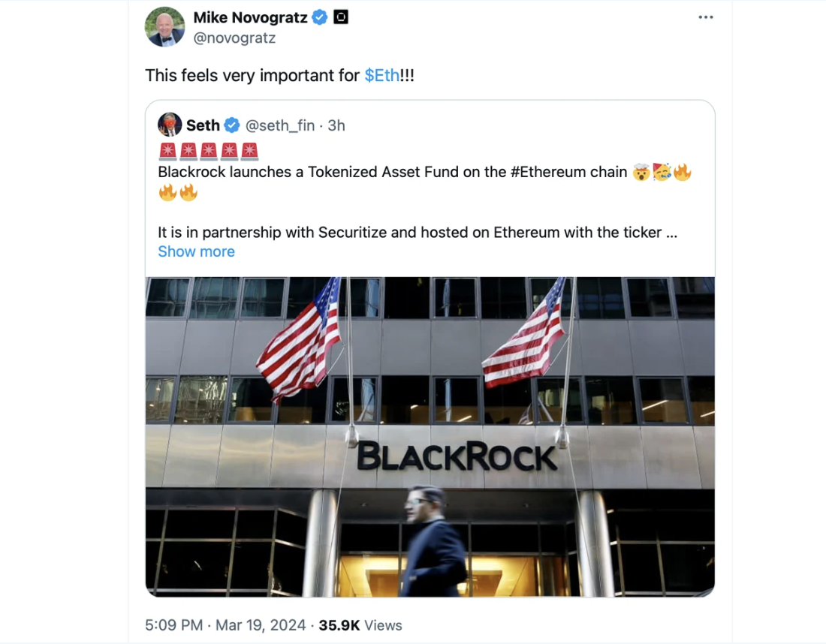Open quoted tweet text about Securitize partnership
The height and width of the screenshot is (644, 826).
click(418, 232)
